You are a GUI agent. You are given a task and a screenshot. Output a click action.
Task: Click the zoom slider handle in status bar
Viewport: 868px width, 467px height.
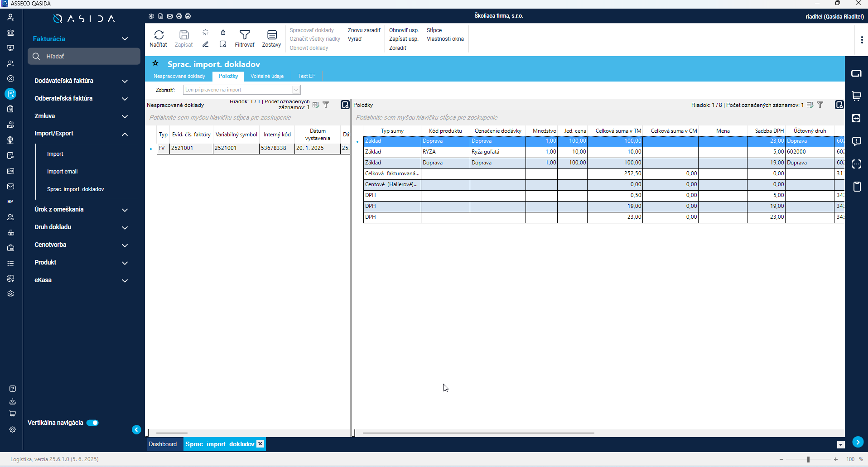tap(808, 459)
